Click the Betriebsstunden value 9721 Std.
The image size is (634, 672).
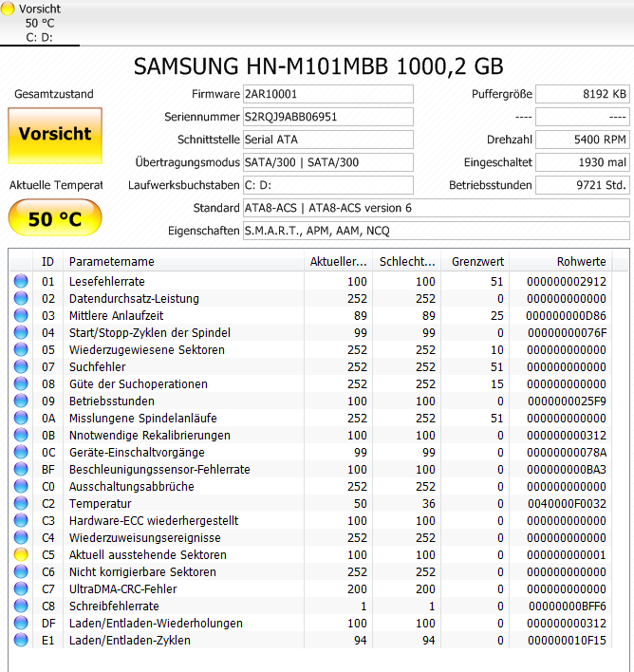coord(583,185)
